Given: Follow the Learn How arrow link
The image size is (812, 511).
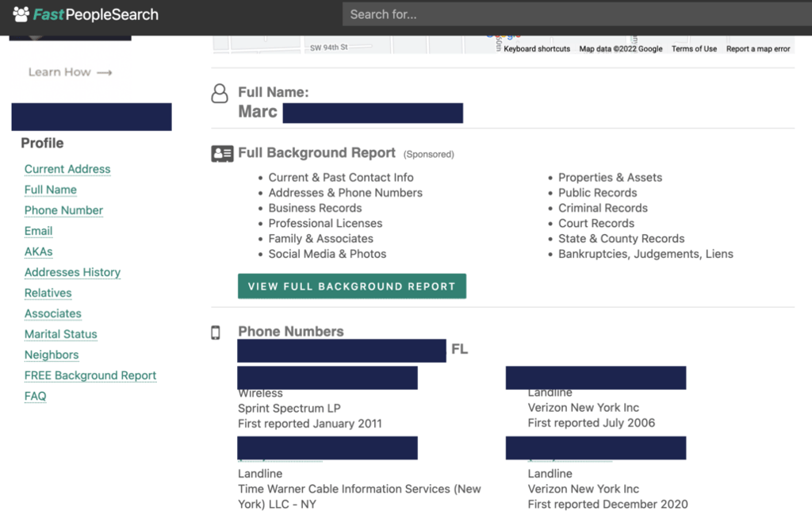Looking at the screenshot, I should tap(70, 72).
